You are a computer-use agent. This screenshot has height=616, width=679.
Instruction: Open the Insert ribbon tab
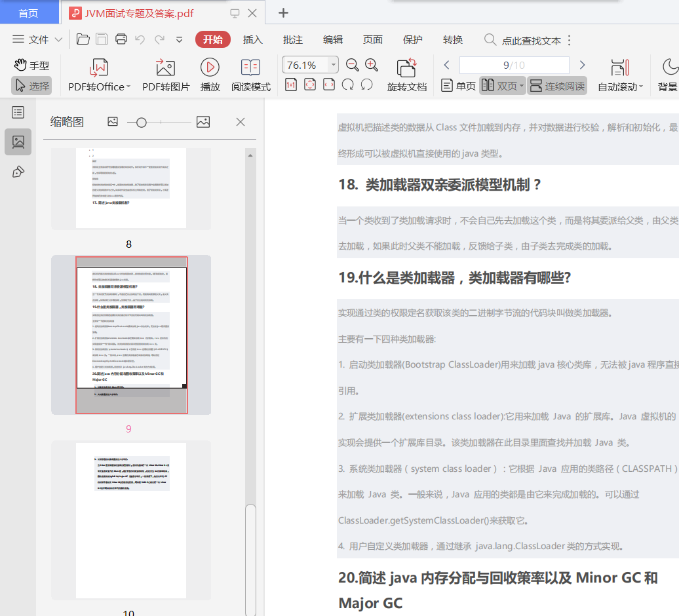(x=253, y=40)
